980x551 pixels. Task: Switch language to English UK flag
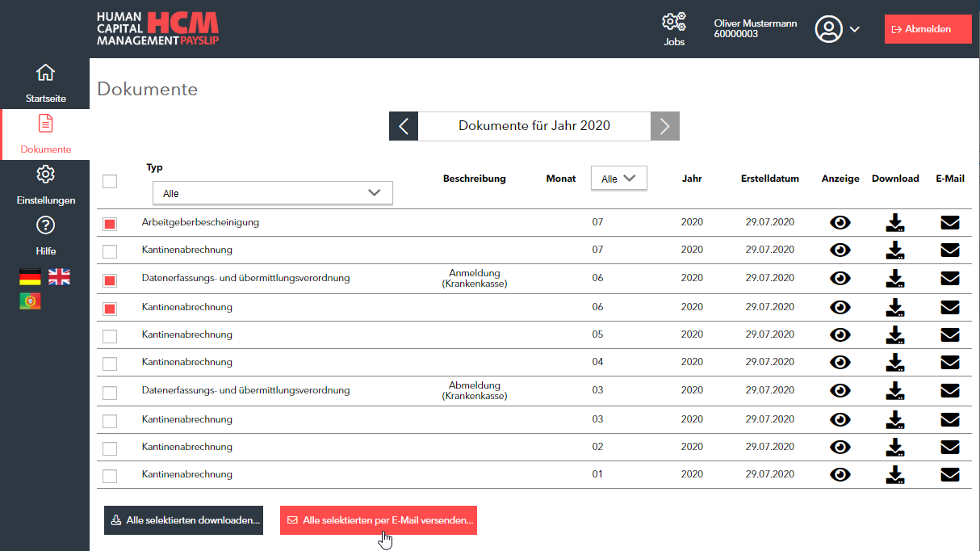click(59, 277)
